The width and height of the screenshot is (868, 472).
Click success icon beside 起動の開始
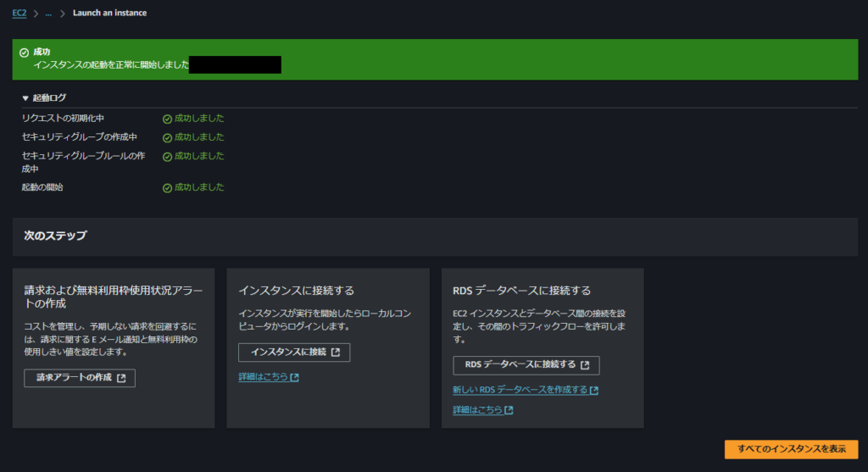pyautogui.click(x=167, y=188)
